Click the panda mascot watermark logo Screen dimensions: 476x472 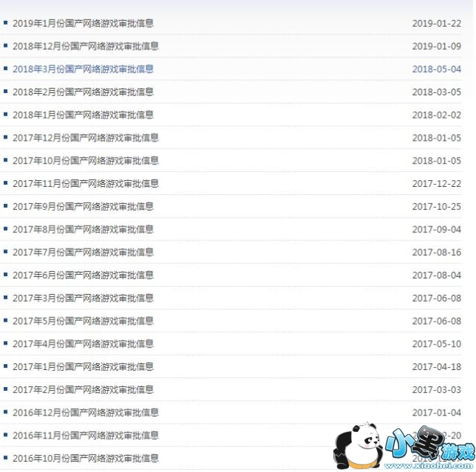pyautogui.click(x=357, y=445)
